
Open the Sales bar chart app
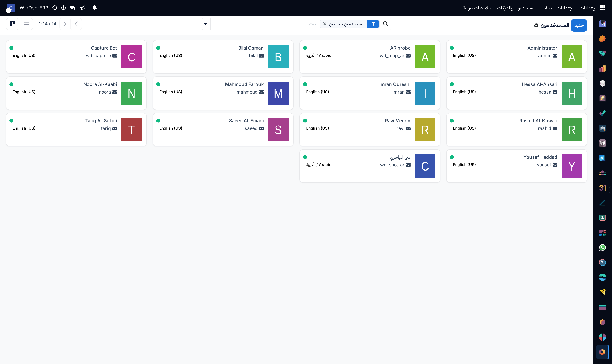602,68
